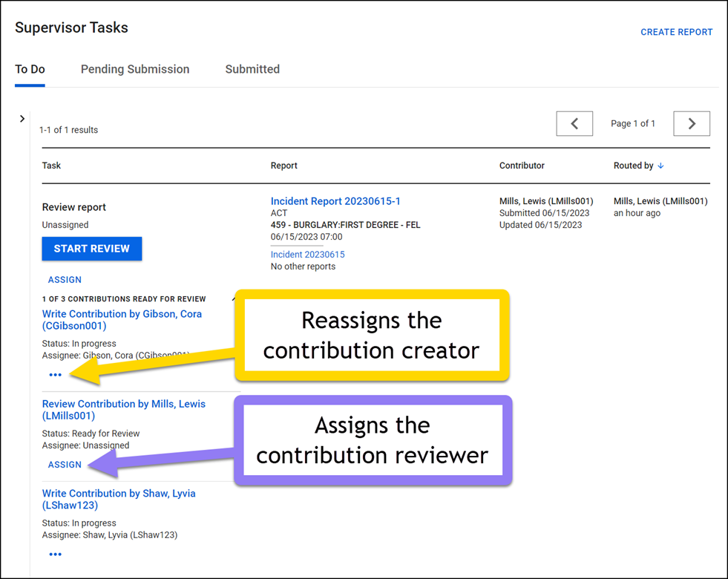Click ASSIGN under the Review report task
The width and height of the screenshot is (728, 579).
65,279
